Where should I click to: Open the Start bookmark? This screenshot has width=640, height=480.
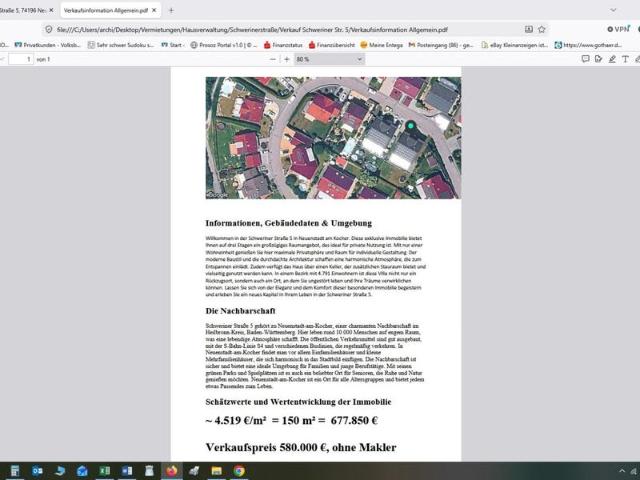pos(172,45)
